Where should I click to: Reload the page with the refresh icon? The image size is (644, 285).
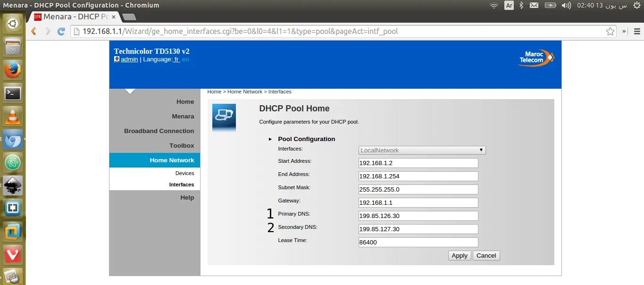tap(61, 31)
